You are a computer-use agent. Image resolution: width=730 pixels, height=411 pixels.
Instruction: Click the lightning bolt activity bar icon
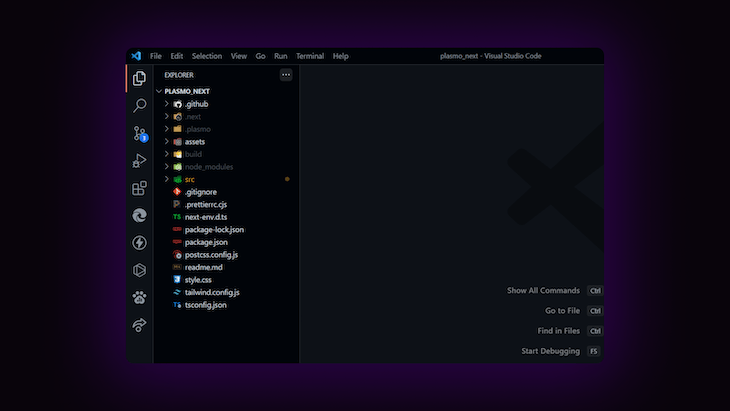click(139, 243)
